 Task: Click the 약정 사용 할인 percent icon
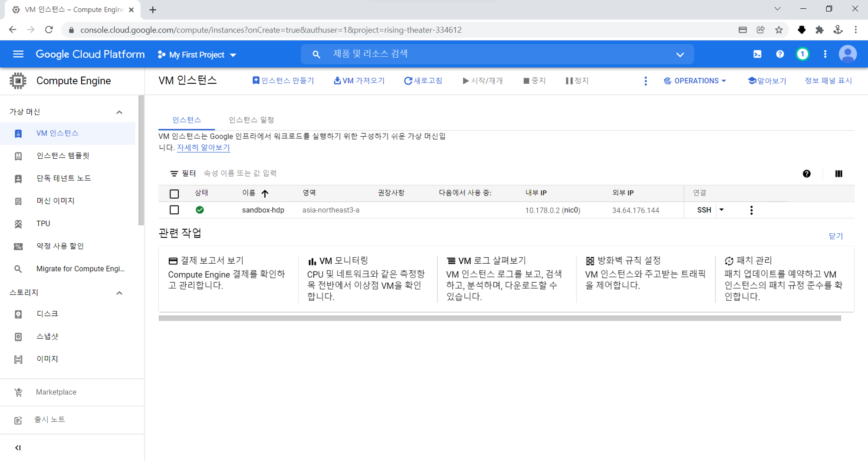pos(18,246)
